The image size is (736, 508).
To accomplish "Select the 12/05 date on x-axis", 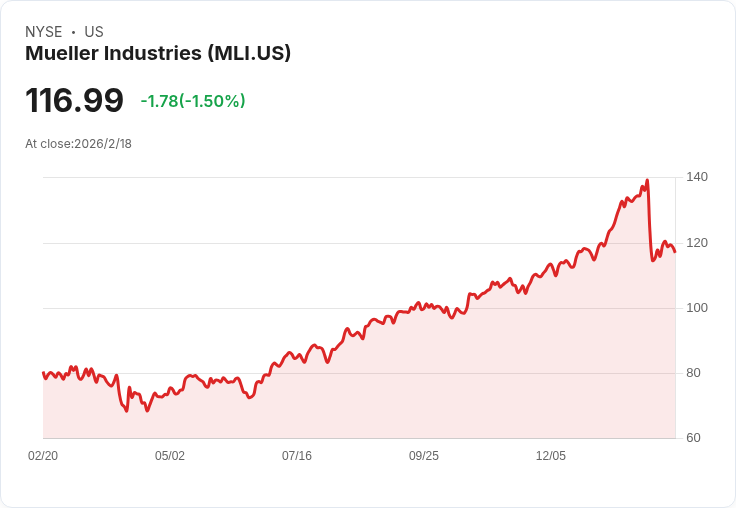I will 551,456.
